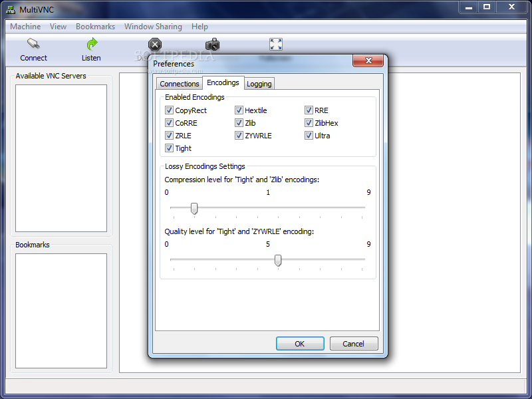Viewport: 532px width, 399px height.
Task: Minimize the MultiVNC window
Action: pyautogui.click(x=469, y=7)
